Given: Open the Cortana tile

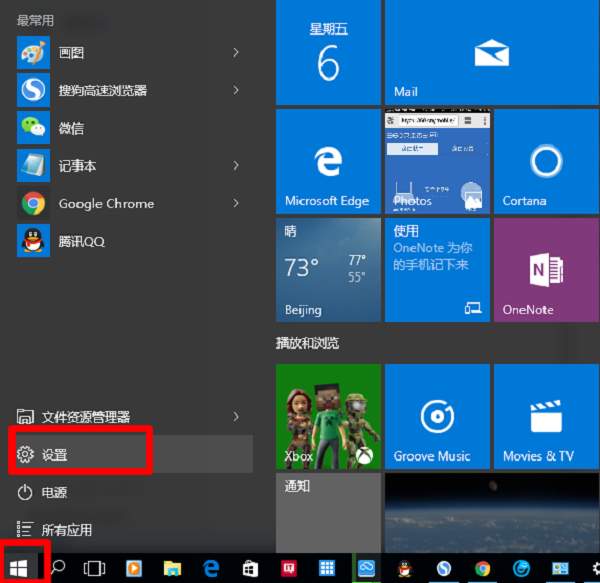Looking at the screenshot, I should [x=546, y=161].
